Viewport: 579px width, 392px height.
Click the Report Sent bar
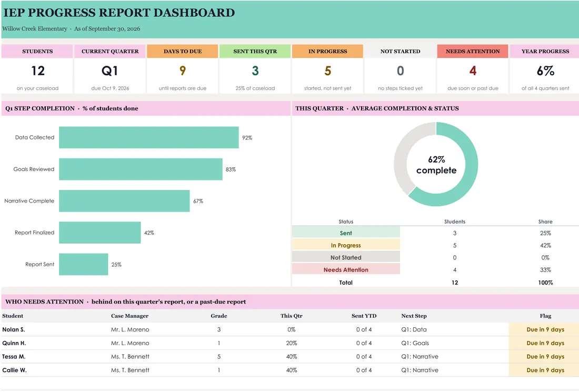pos(84,264)
